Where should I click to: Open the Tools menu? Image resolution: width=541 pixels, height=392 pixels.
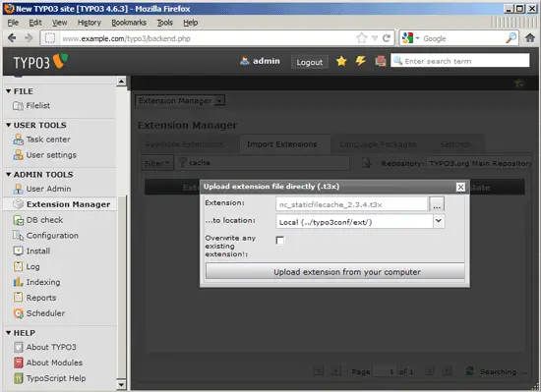164,23
